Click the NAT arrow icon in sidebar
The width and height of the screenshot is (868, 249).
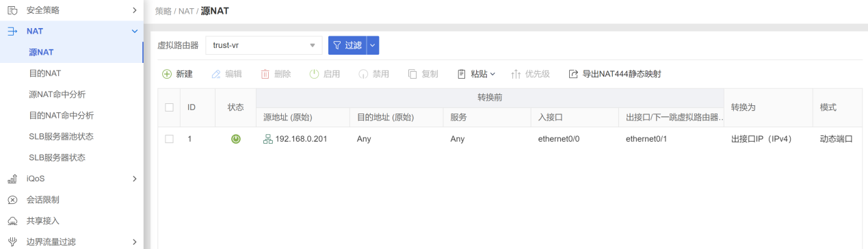point(12,31)
